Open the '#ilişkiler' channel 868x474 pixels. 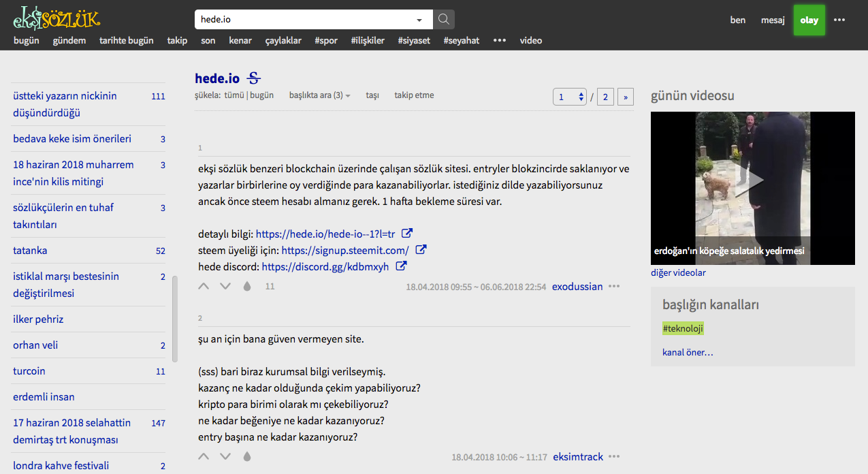coord(368,40)
